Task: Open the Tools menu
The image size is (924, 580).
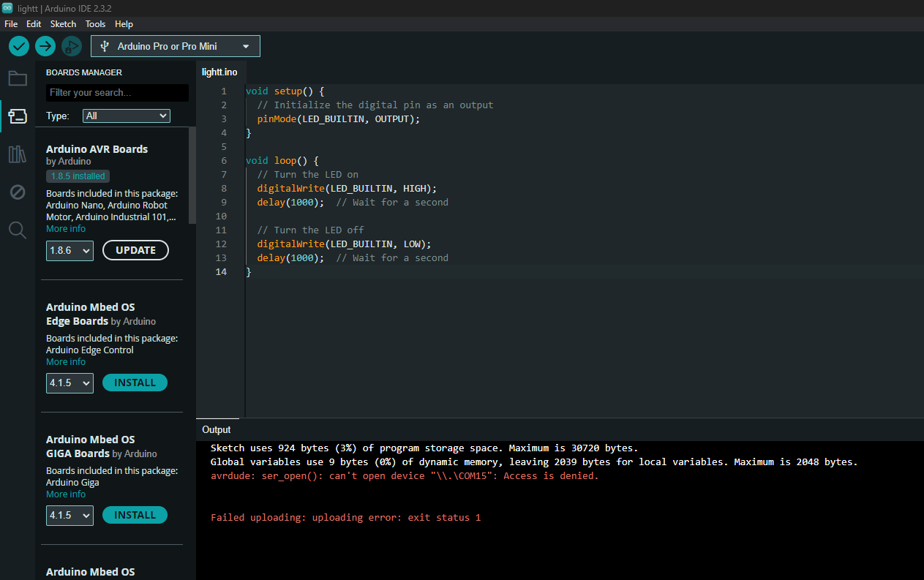Action: pos(95,23)
